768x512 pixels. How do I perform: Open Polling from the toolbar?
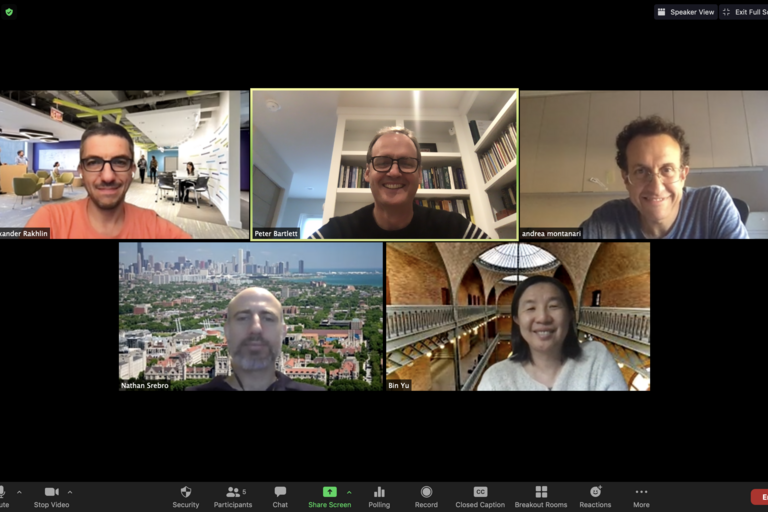pyautogui.click(x=379, y=496)
